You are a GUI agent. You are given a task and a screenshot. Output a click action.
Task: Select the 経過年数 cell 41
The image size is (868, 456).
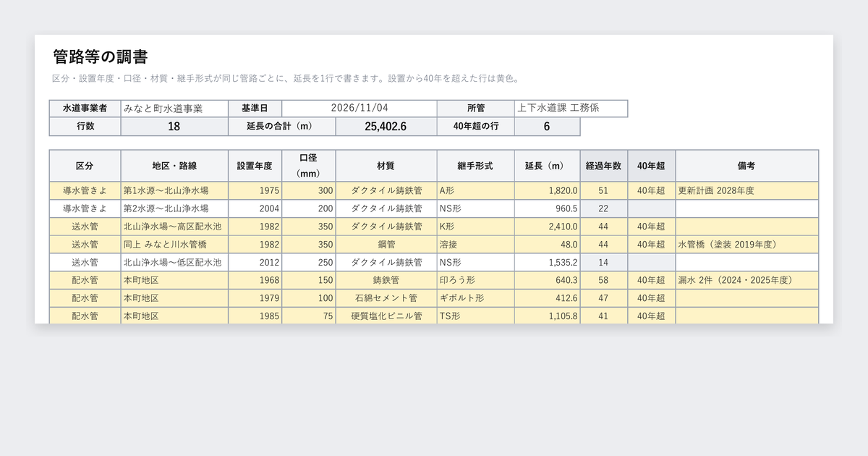tap(604, 316)
